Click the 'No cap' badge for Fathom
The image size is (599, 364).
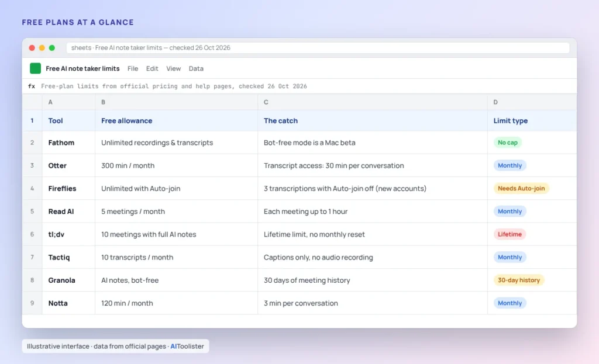click(x=508, y=143)
